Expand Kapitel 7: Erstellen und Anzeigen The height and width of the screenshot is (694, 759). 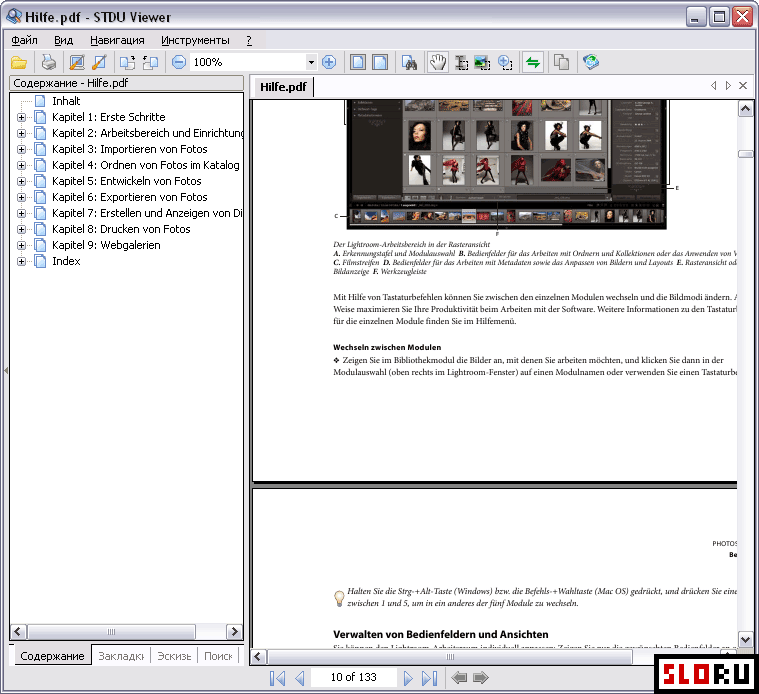pyautogui.click(x=21, y=213)
